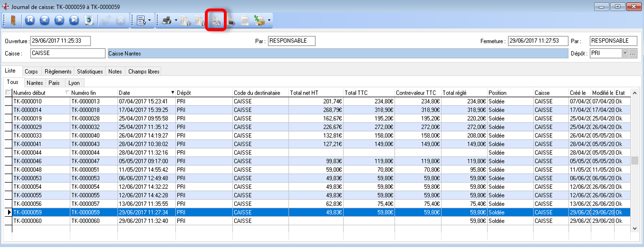Jump to the last record
The image size is (644, 248).
74,20
